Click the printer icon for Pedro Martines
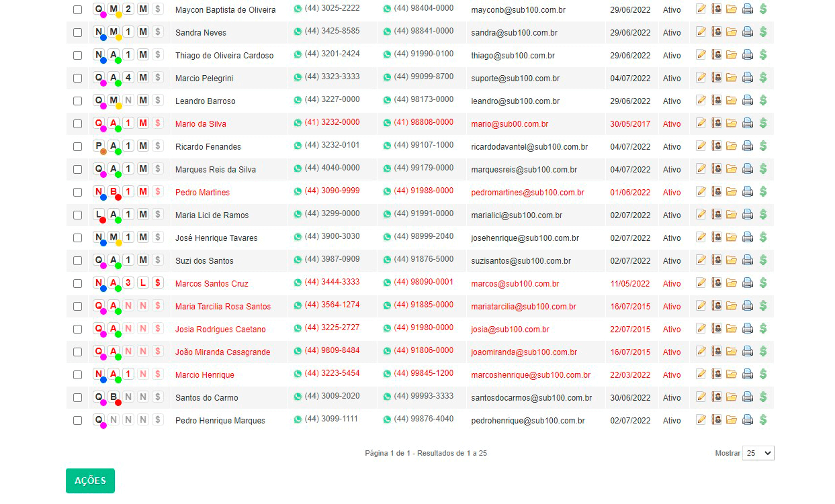The image size is (835, 504). coord(747,192)
